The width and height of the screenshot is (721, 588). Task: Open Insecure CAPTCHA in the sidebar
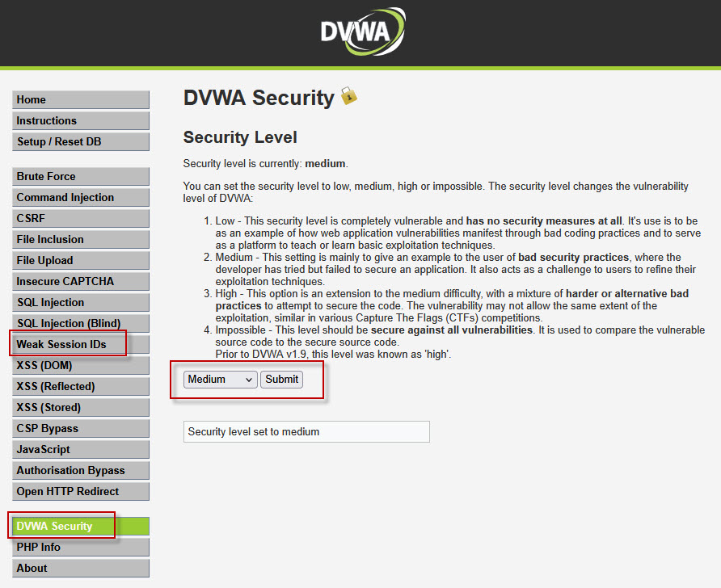[x=81, y=281]
